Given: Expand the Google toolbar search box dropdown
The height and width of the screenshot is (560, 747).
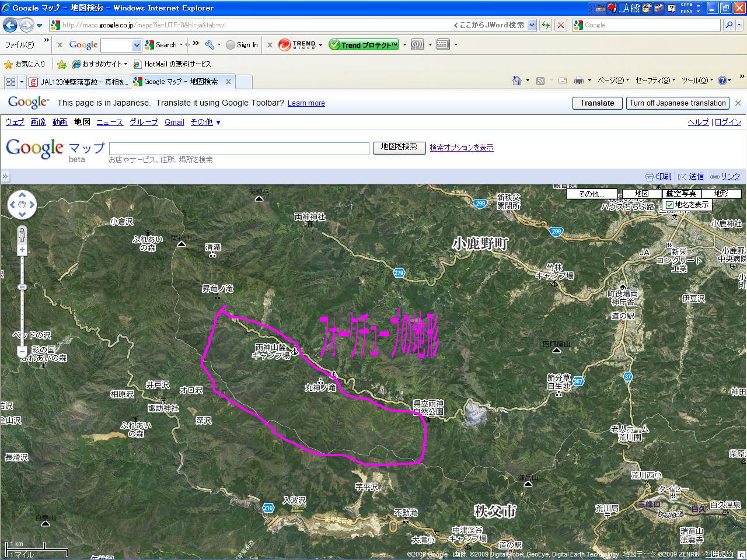Looking at the screenshot, I should [x=137, y=45].
